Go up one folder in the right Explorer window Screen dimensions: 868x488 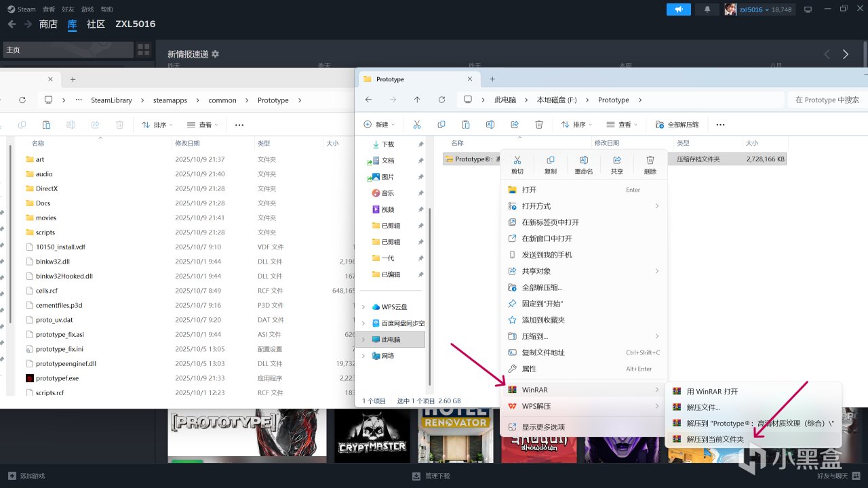417,100
